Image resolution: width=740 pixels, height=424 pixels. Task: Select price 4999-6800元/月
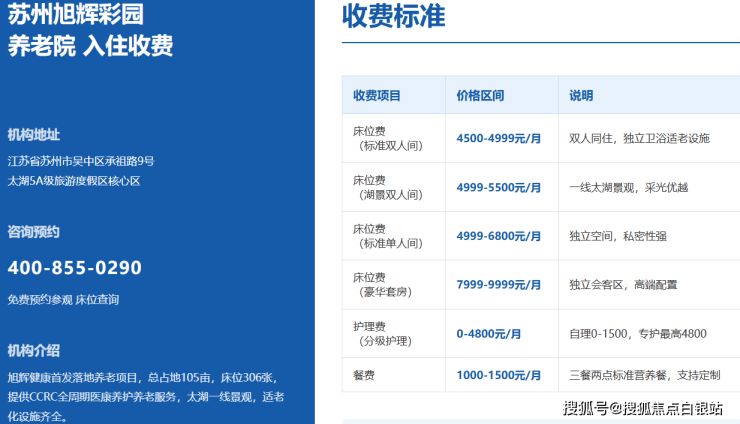[x=498, y=236]
